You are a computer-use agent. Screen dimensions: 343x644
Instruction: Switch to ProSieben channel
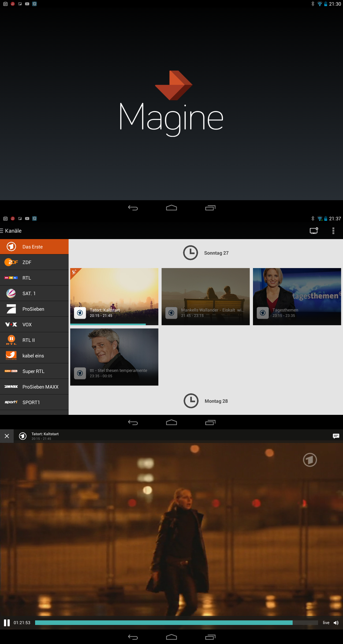[x=34, y=309]
